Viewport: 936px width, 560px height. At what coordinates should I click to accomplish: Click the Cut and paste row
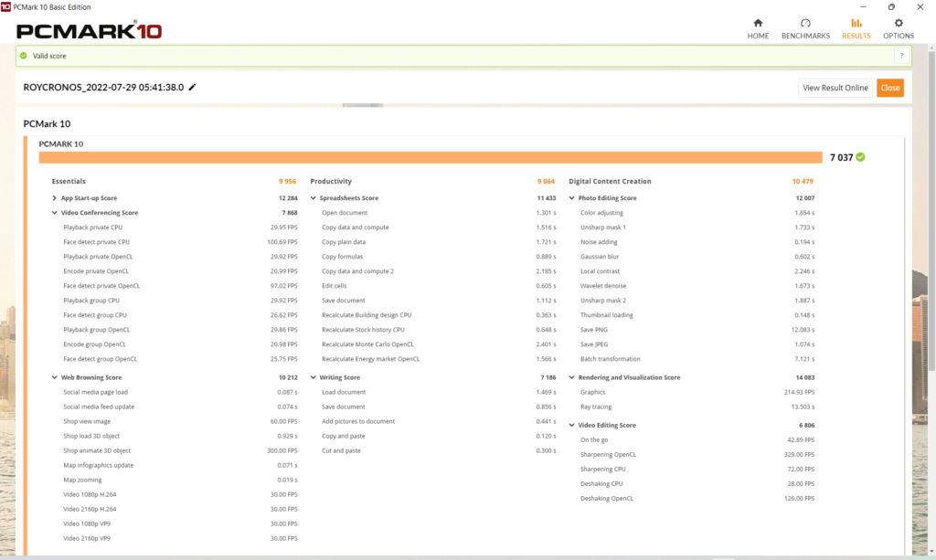439,451
